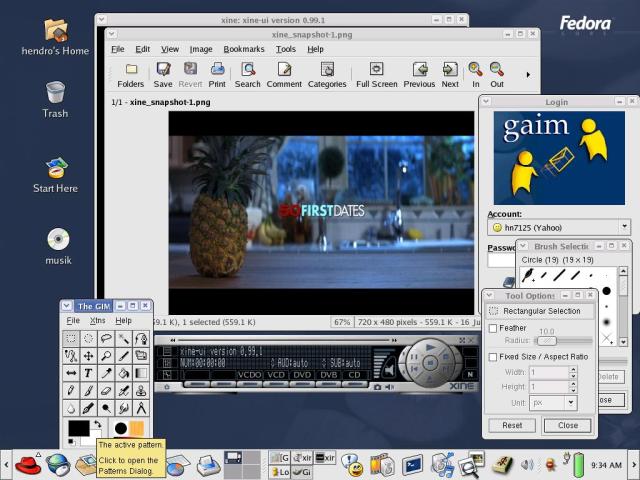This screenshot has height=480, width=640.
Task: Pick the Fuzzy Select magic wand tool
Action: pyautogui.click(x=124, y=338)
